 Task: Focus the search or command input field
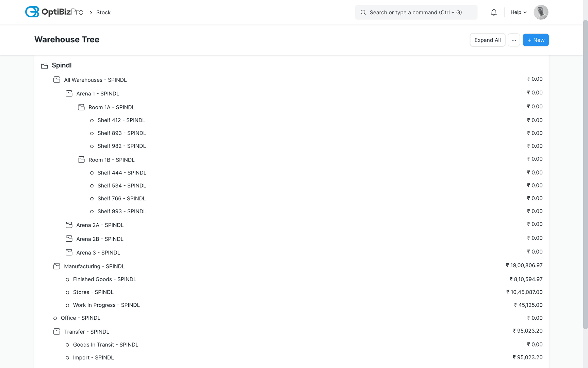(416, 12)
